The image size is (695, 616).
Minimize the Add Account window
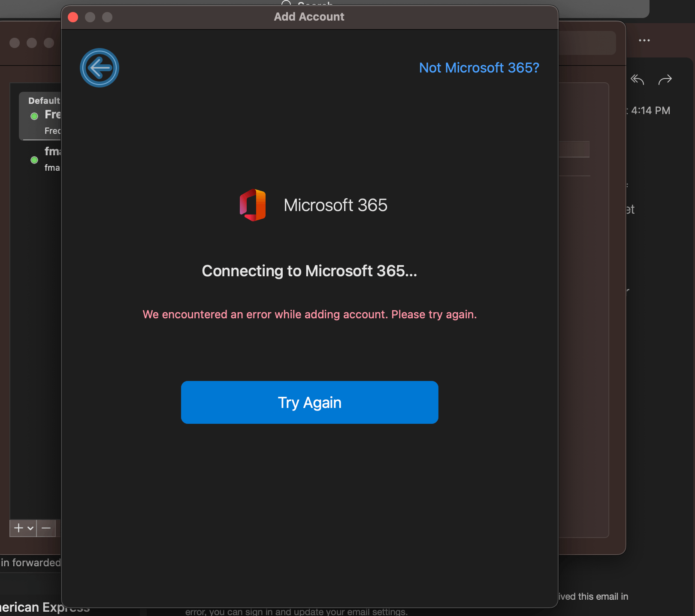coord(90,17)
